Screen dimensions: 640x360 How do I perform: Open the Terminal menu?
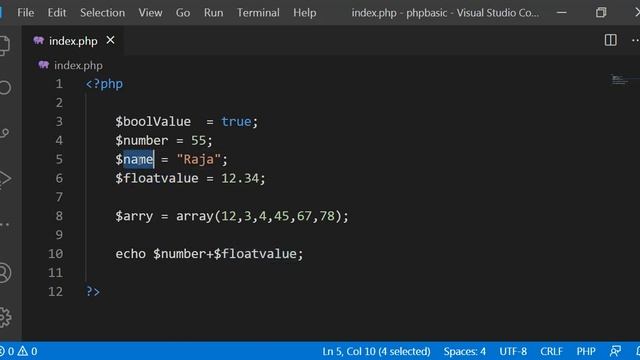[258, 13]
